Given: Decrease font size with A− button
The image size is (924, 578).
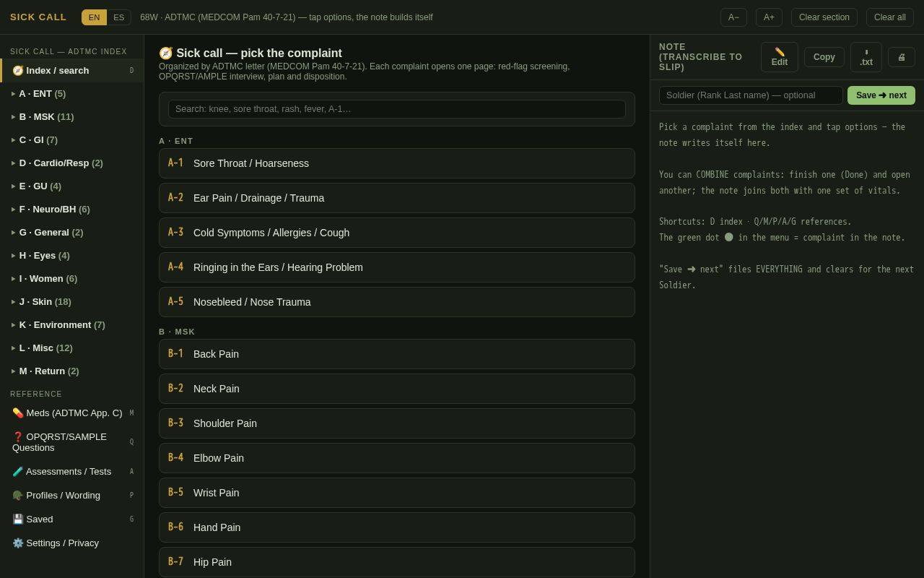Looking at the screenshot, I should (733, 17).
